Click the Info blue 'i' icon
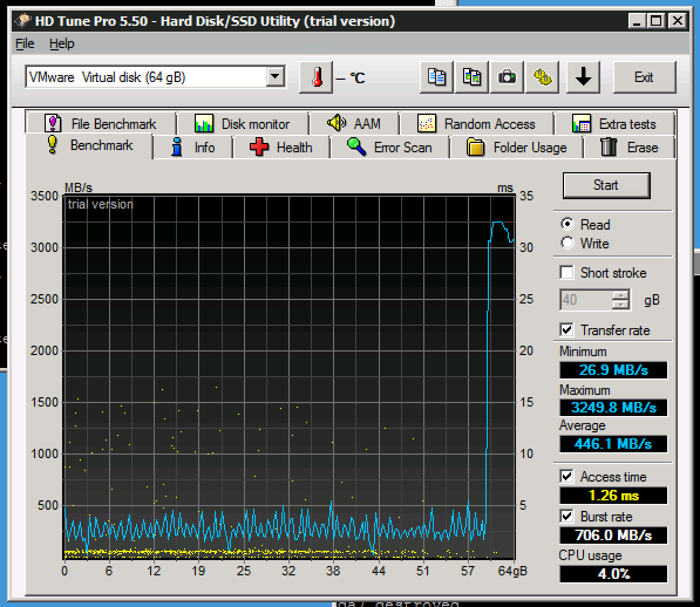This screenshot has width=700, height=607. [177, 146]
